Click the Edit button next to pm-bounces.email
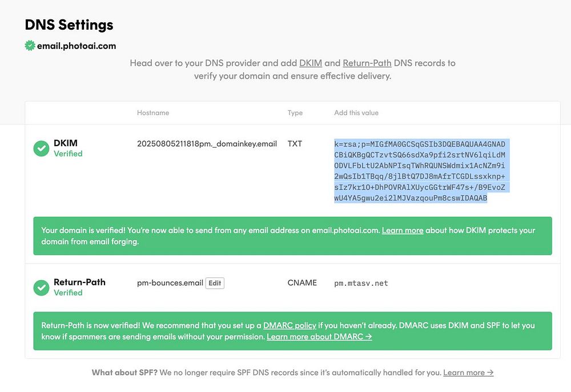 click(x=215, y=283)
